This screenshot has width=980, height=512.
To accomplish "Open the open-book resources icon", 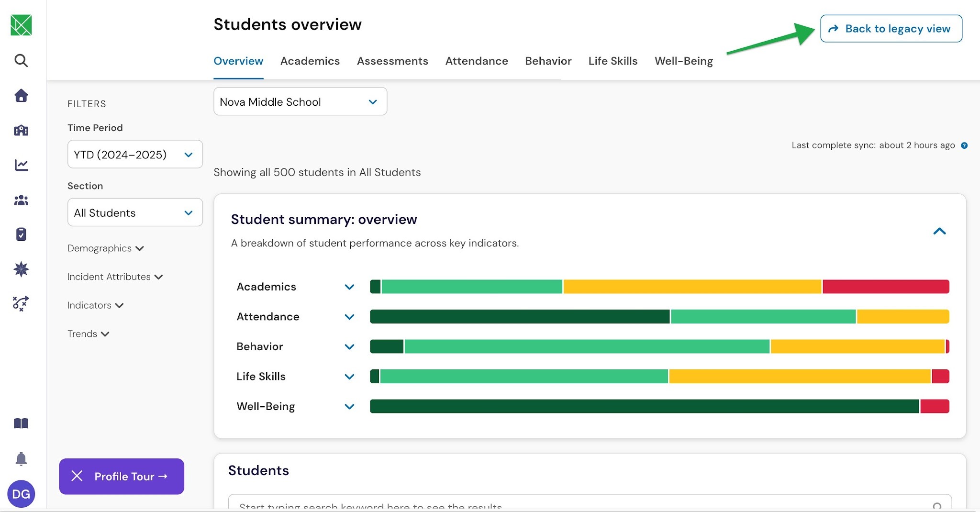I will [x=21, y=423].
